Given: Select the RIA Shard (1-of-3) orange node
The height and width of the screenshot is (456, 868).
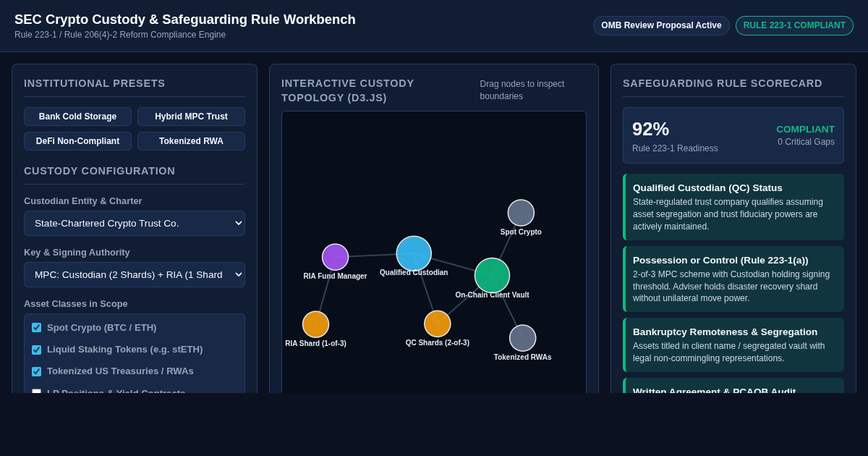Looking at the screenshot, I should pos(315,324).
